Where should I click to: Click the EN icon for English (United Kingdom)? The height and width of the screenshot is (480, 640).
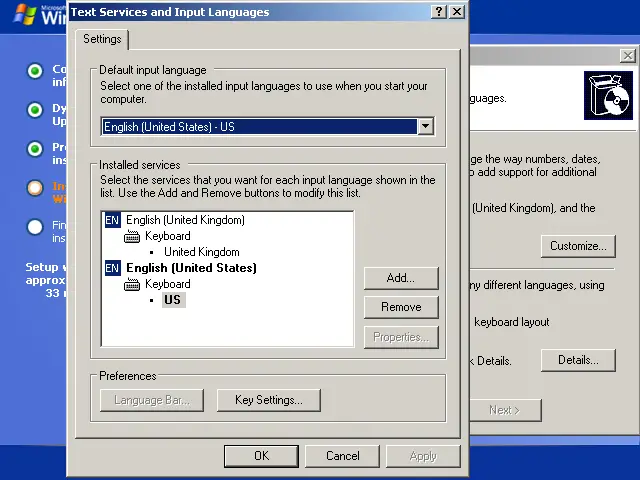[112, 220]
